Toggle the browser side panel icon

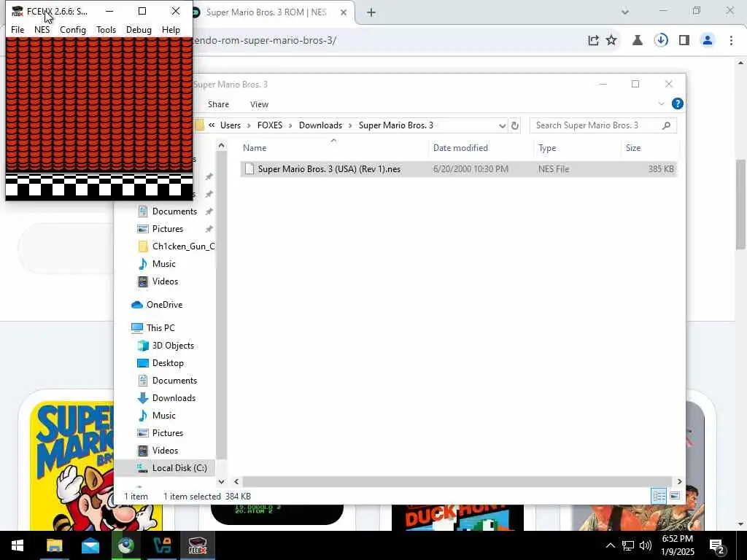click(x=684, y=41)
